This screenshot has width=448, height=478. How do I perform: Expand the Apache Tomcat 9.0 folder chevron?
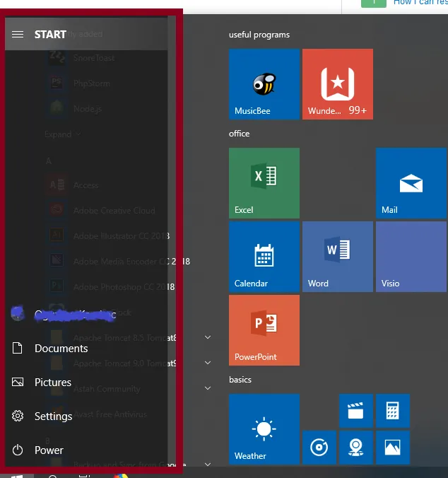[x=208, y=363]
